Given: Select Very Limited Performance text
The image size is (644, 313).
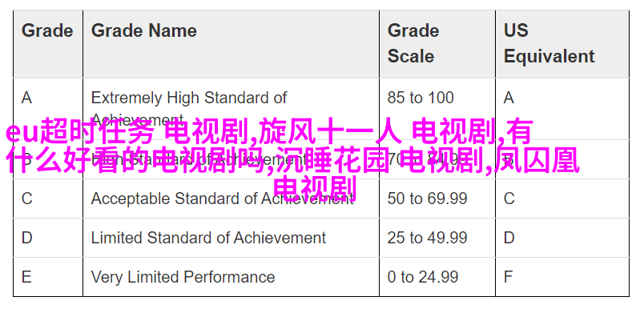Looking at the screenshot, I should (x=183, y=277).
